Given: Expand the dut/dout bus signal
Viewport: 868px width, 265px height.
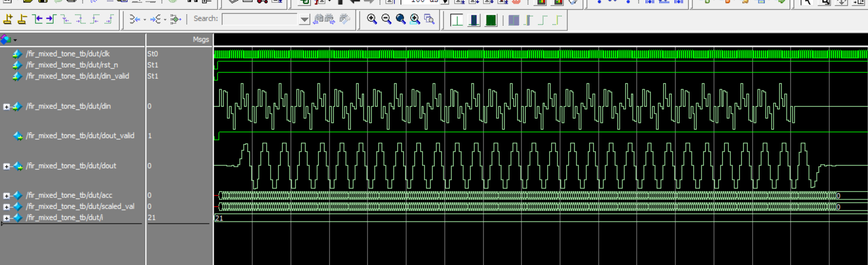Looking at the screenshot, I should (6, 166).
